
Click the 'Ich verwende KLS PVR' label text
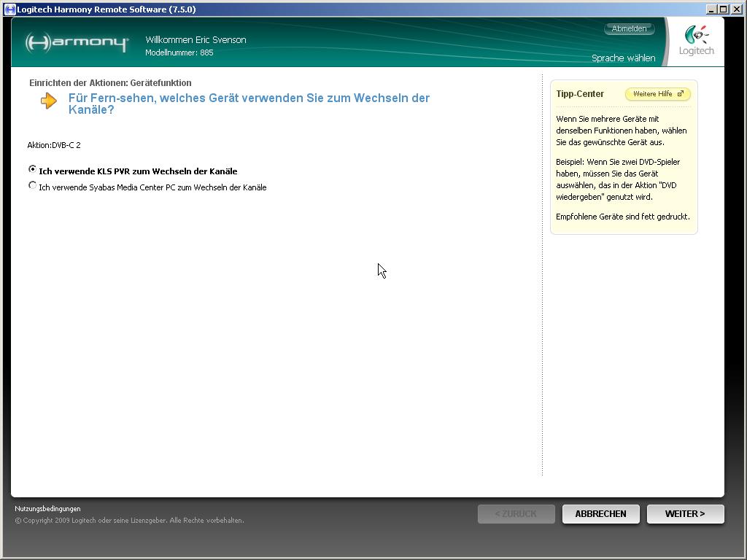(x=138, y=171)
